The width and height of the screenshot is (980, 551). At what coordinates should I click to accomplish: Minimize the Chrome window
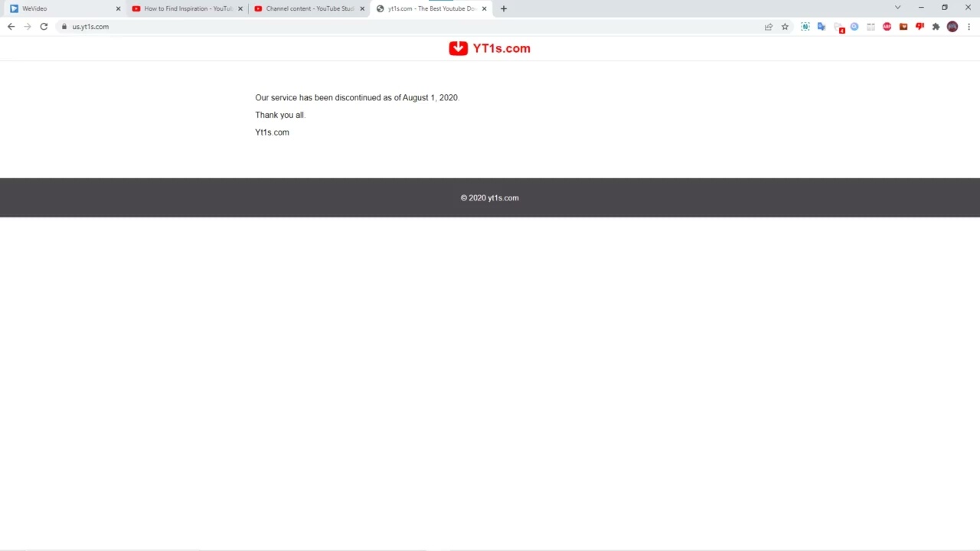921,8
